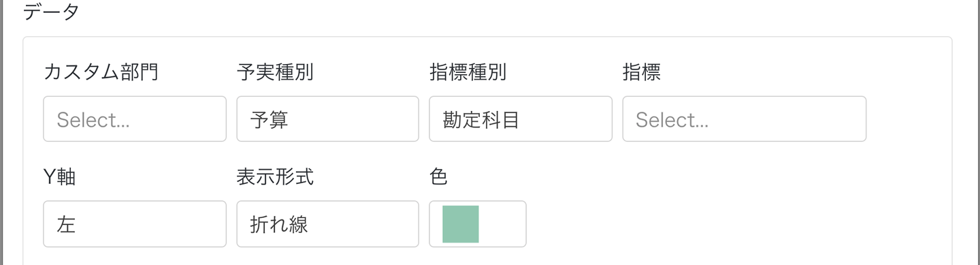Click the 予実種別 field label
The width and height of the screenshot is (980, 265).
pyautogui.click(x=275, y=72)
